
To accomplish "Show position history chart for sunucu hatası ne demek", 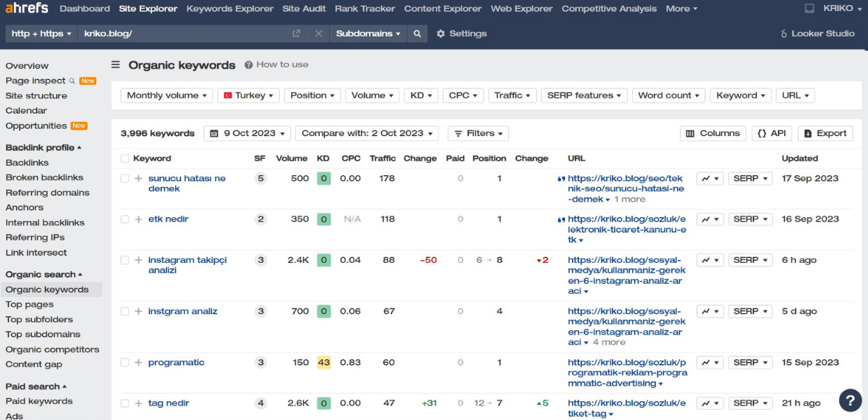I will [710, 179].
